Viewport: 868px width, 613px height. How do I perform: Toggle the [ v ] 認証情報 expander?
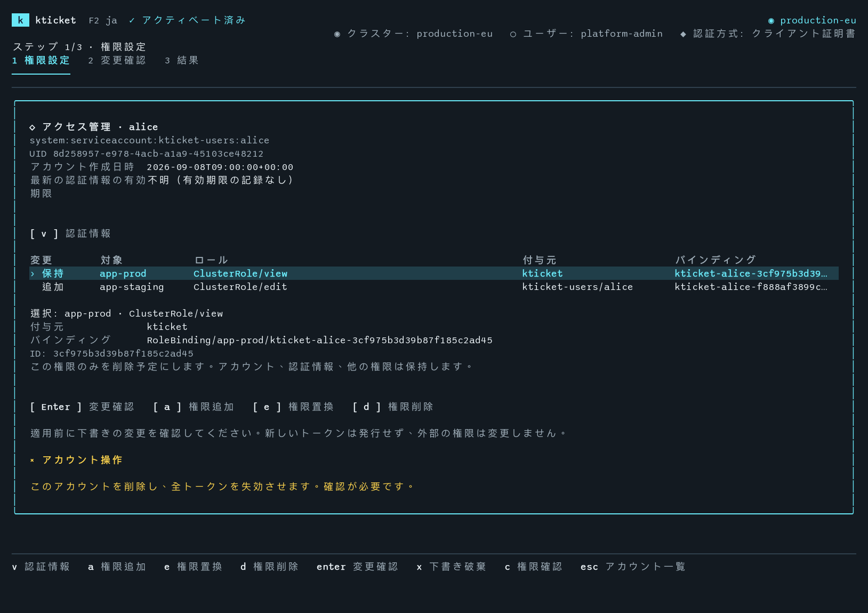click(x=70, y=233)
